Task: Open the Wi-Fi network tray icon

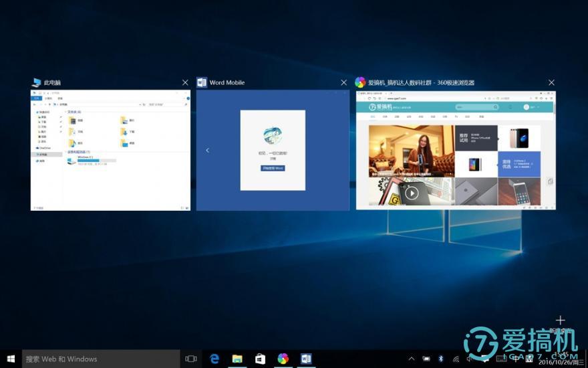Action: [456, 359]
